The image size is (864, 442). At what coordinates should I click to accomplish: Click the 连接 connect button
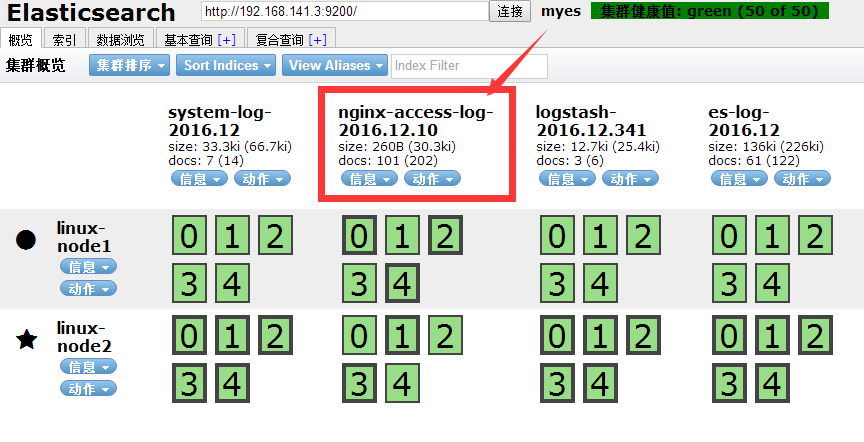[x=510, y=11]
